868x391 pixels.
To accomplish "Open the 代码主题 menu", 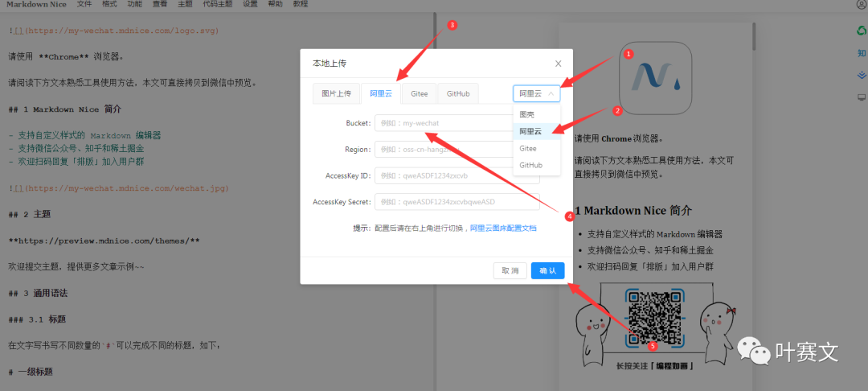I will tap(218, 5).
